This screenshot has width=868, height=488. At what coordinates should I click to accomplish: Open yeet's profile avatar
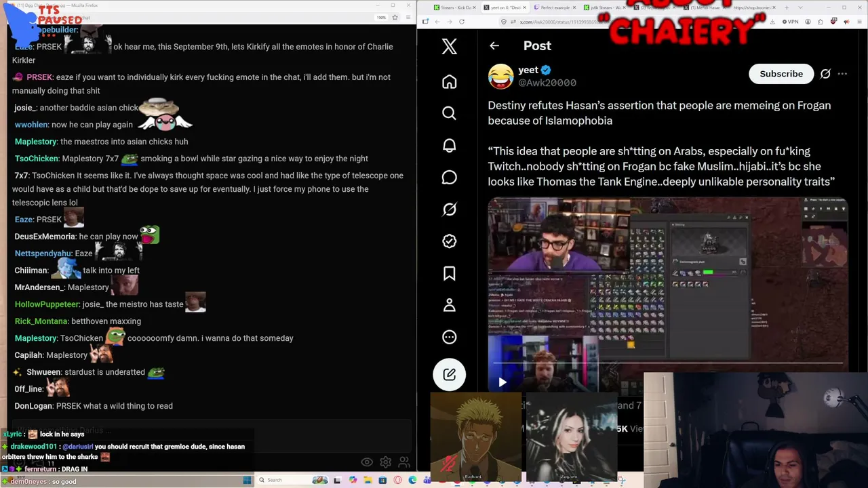[x=500, y=76]
